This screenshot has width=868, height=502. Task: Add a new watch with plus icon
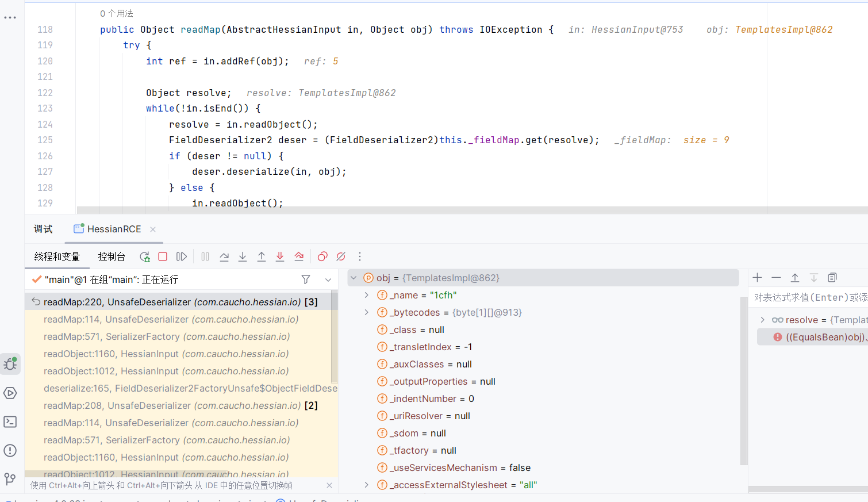tap(758, 278)
